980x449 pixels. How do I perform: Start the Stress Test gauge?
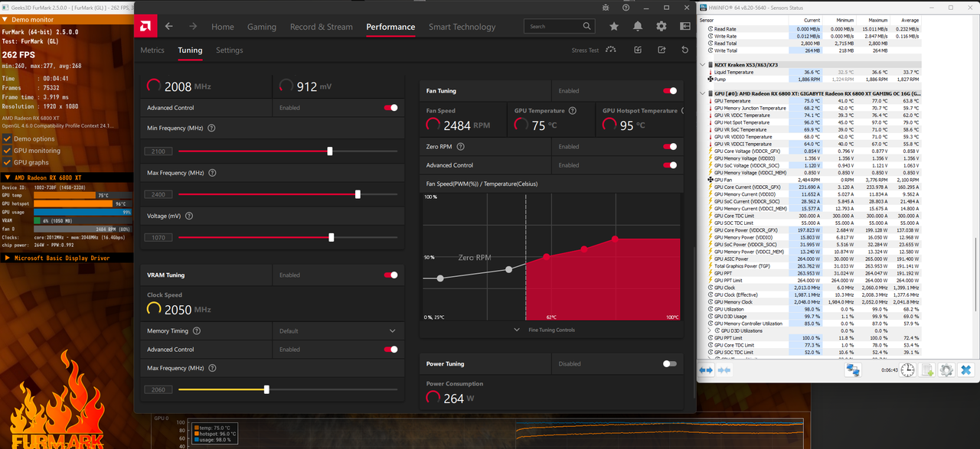point(610,50)
